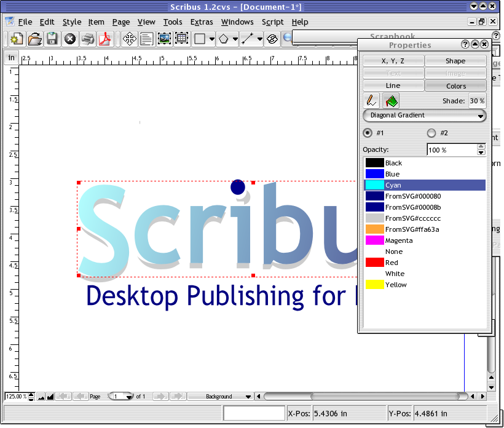Open the Item menu
The width and height of the screenshot is (504, 428).
(x=96, y=22)
